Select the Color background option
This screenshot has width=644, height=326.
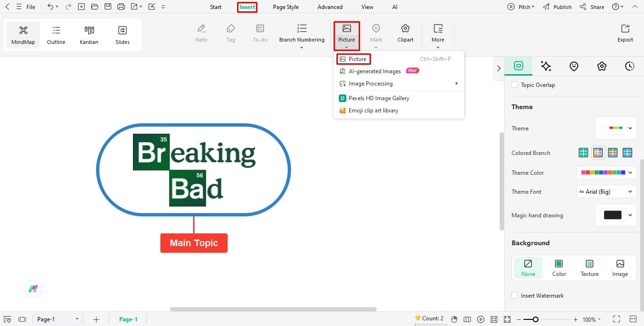(559, 268)
